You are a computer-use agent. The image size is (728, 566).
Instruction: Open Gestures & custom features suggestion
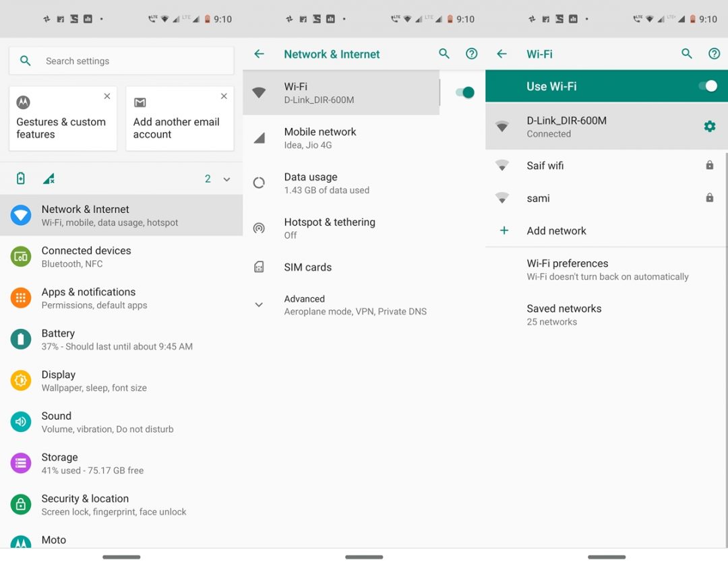[x=63, y=119]
